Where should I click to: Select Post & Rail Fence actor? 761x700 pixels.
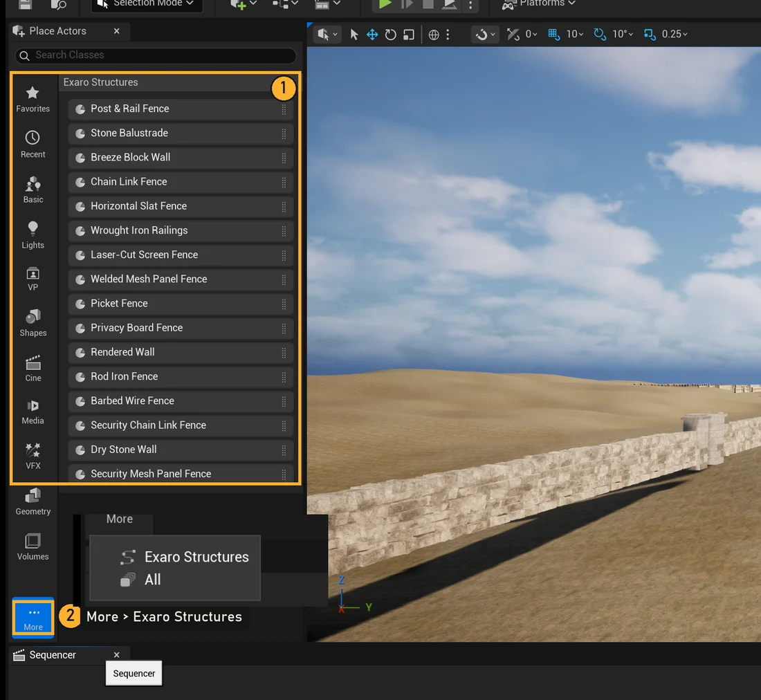point(181,109)
